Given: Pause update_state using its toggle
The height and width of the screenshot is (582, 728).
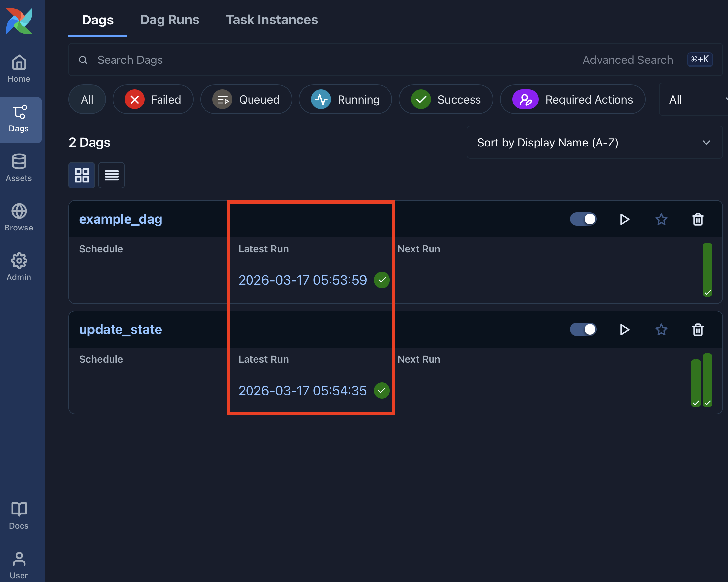Looking at the screenshot, I should [x=583, y=329].
